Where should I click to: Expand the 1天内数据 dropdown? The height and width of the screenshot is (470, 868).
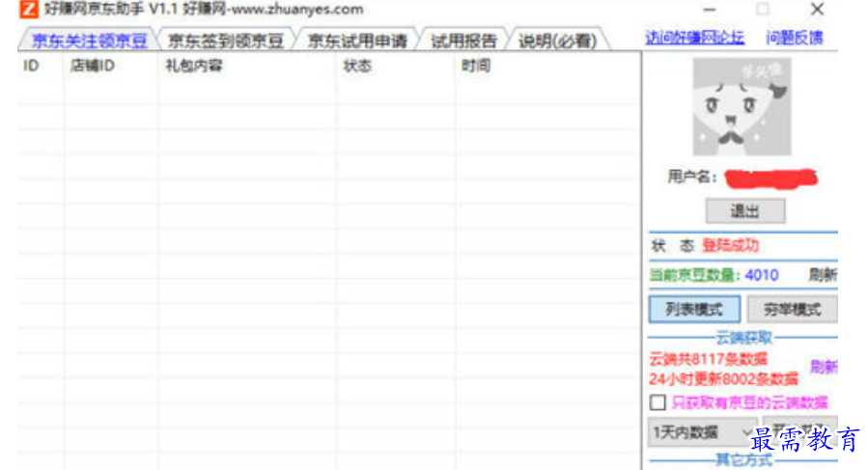coord(702,431)
